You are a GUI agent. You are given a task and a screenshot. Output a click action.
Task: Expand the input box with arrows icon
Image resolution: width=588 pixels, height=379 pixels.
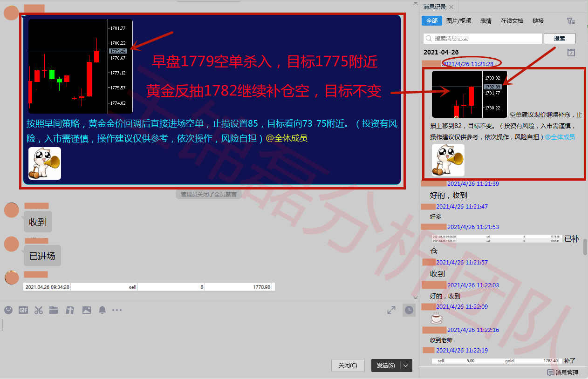391,310
